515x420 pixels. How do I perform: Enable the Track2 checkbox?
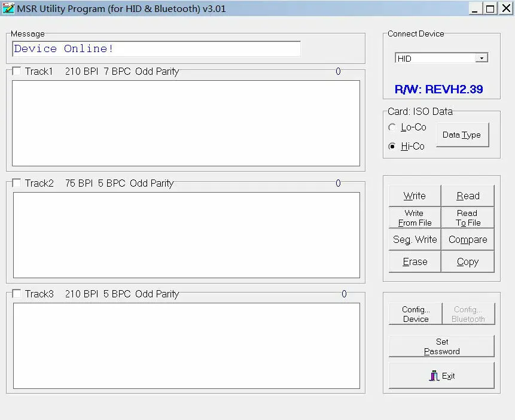tap(16, 182)
